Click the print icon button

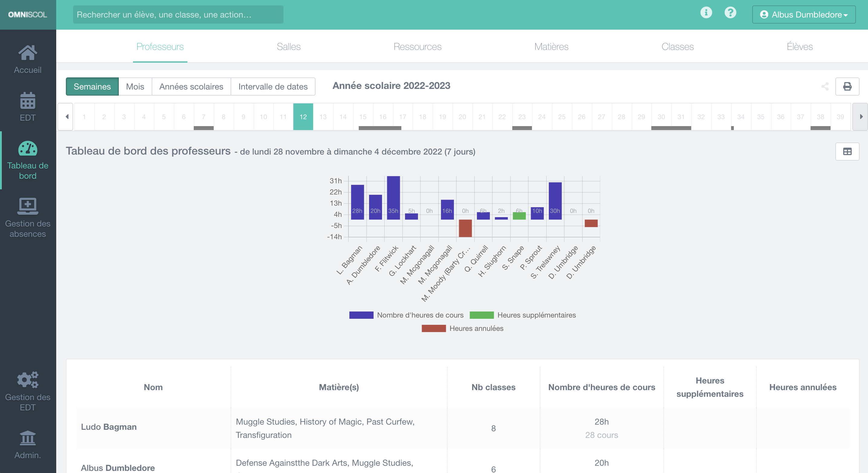[847, 86]
